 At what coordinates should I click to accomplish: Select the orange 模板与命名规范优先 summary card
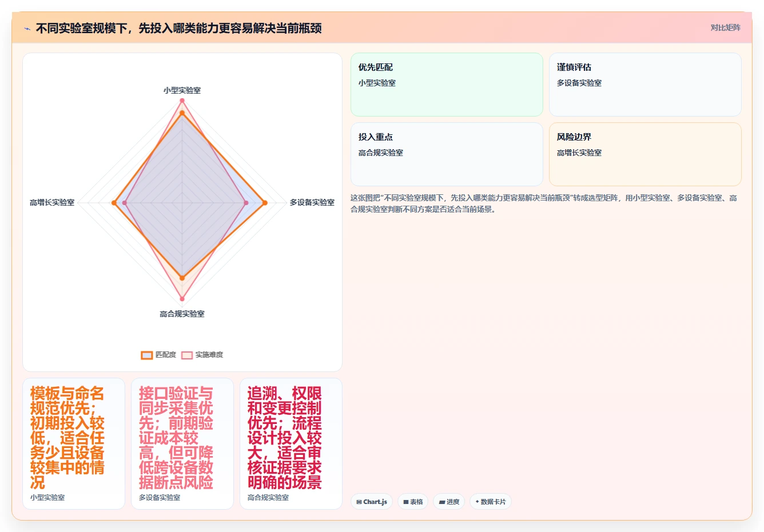tap(74, 443)
